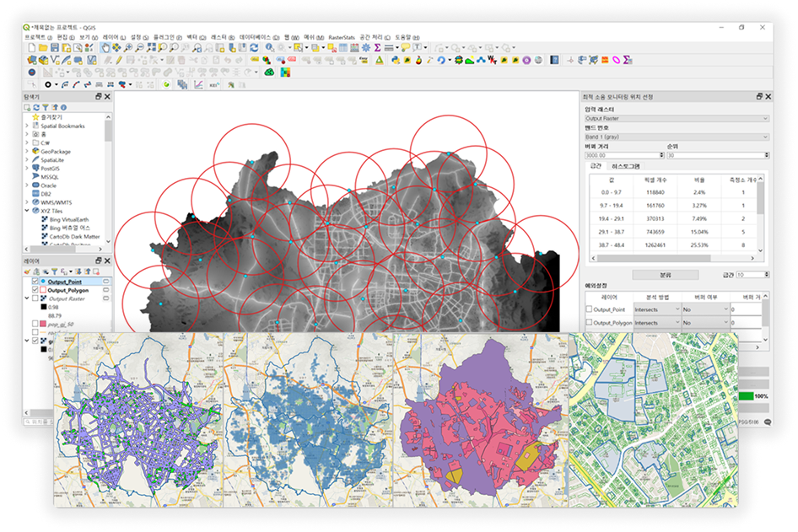Click the green 100% progress bar
This screenshot has height=532, width=798.
tap(745, 395)
